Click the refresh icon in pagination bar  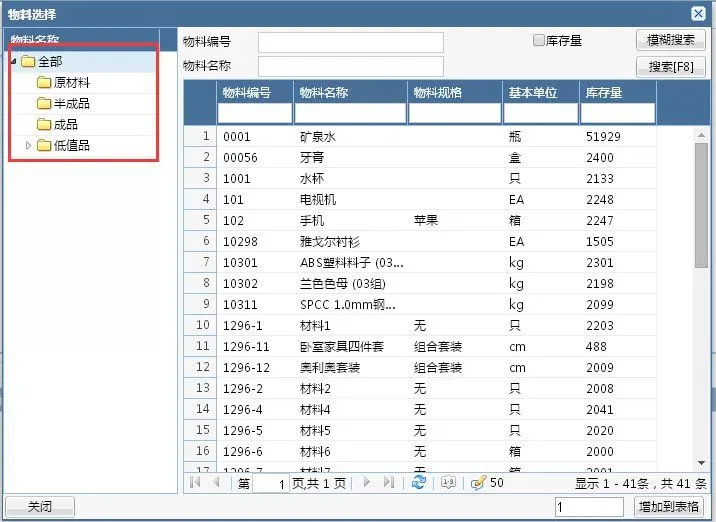point(419,482)
